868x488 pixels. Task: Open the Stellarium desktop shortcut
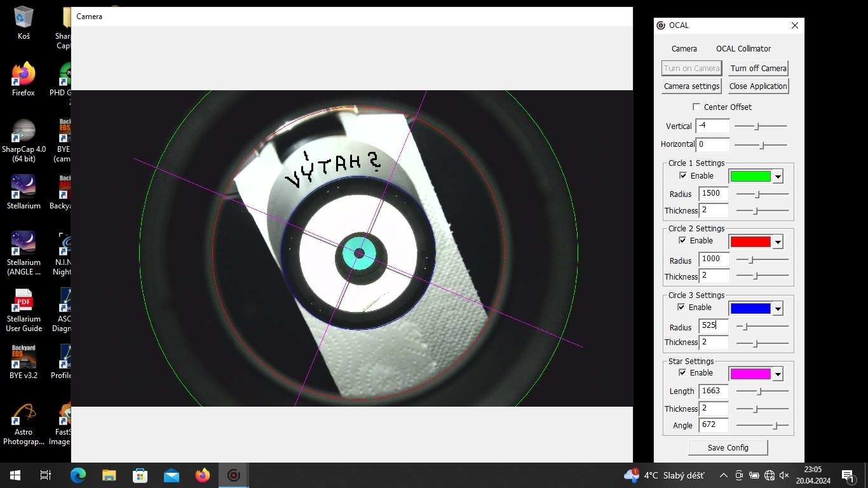(x=24, y=193)
